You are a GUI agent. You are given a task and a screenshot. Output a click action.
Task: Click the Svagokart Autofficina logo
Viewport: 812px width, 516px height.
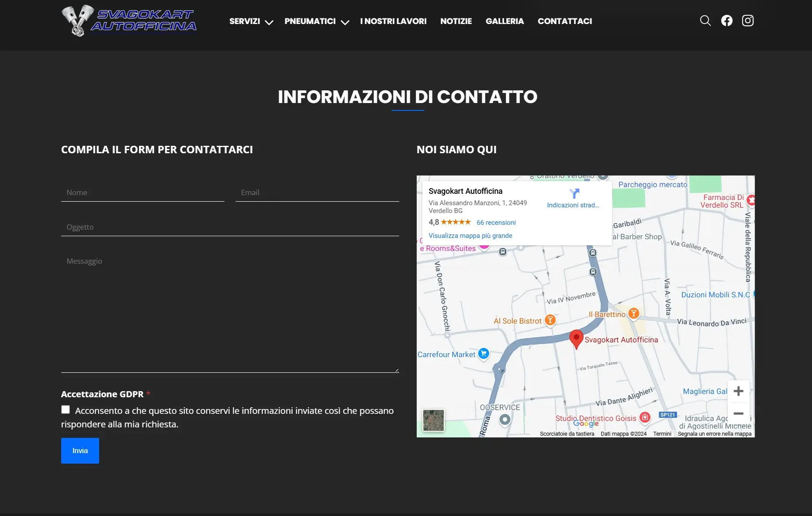pos(129,21)
